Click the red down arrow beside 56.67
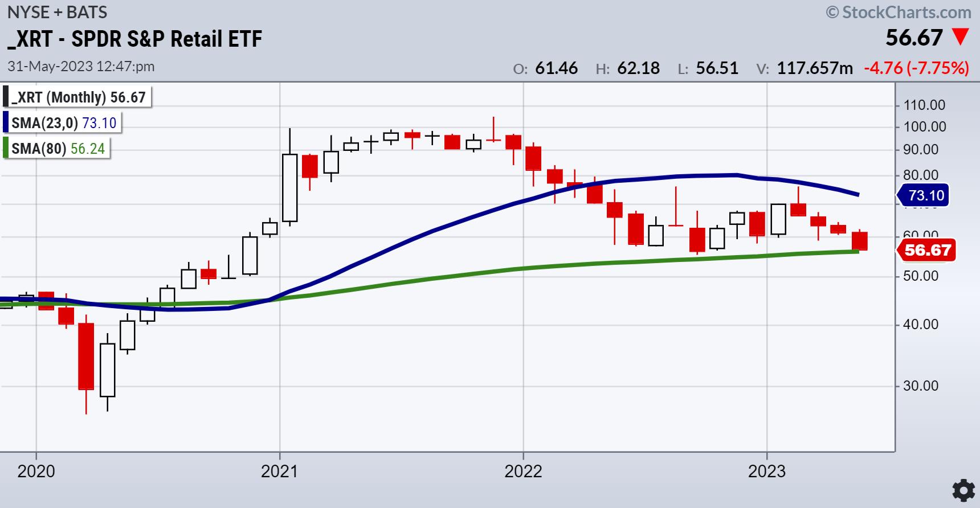This screenshot has width=980, height=508. (x=961, y=38)
